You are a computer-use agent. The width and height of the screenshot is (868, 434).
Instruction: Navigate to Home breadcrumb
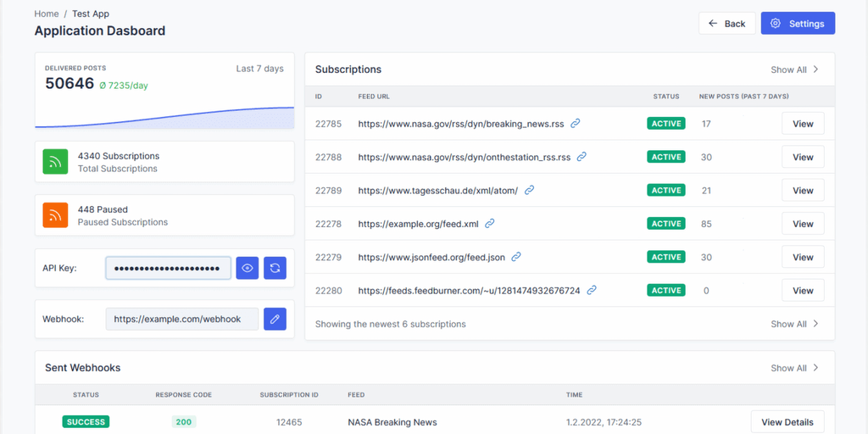[47, 14]
